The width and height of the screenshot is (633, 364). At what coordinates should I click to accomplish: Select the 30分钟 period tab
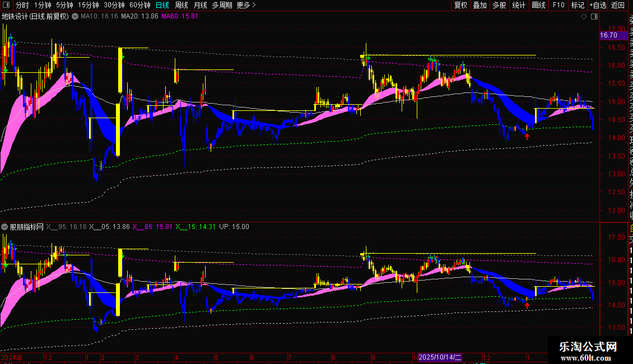(114, 5)
